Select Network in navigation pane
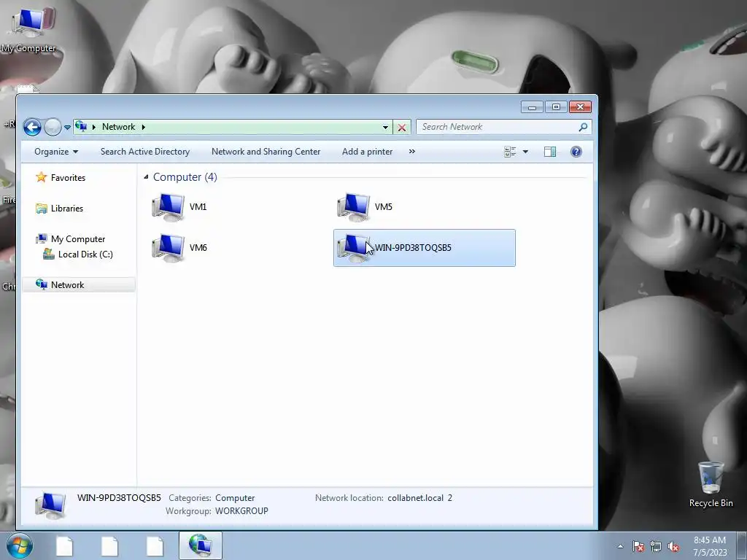Image resolution: width=747 pixels, height=560 pixels. pyautogui.click(x=67, y=285)
